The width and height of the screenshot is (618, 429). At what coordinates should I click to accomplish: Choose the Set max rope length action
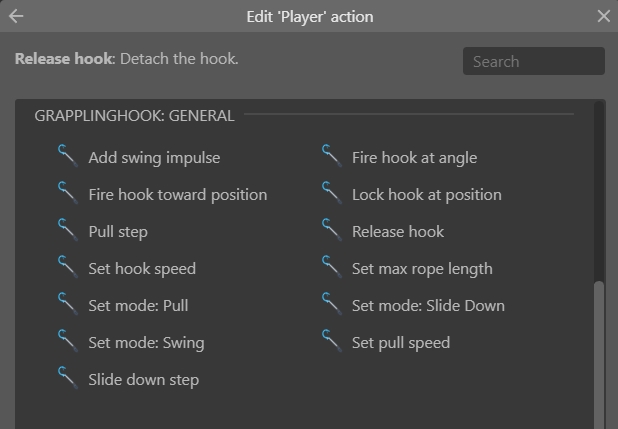pyautogui.click(x=422, y=269)
